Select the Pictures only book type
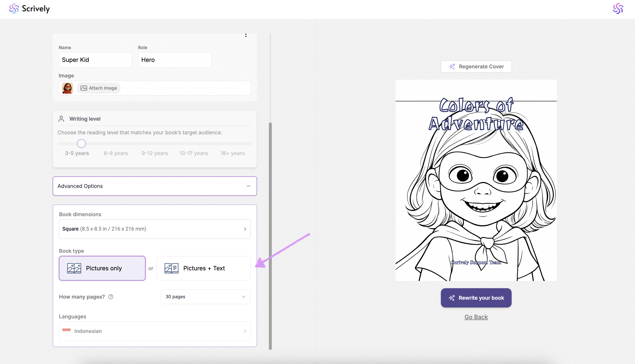The image size is (635, 364). pos(102,268)
